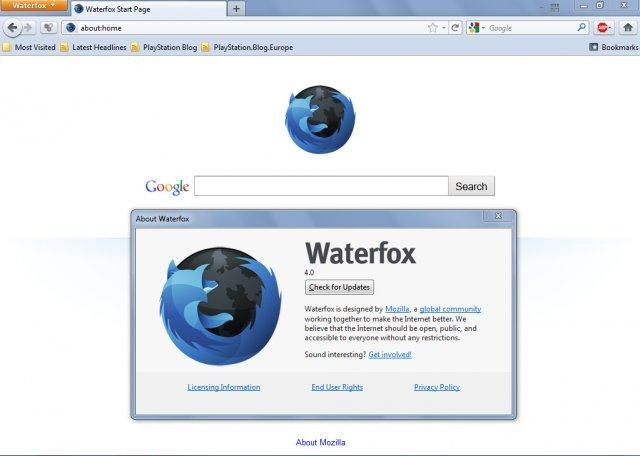Click the Waterfox heading in About dialog
The height and width of the screenshot is (456, 640).
[x=360, y=253]
